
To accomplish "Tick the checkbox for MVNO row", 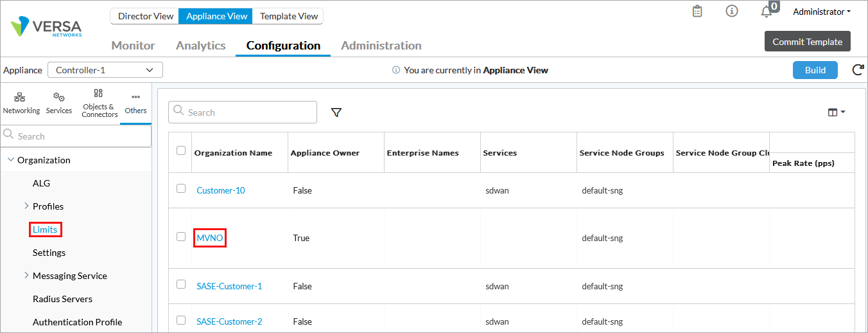I will pos(181,237).
